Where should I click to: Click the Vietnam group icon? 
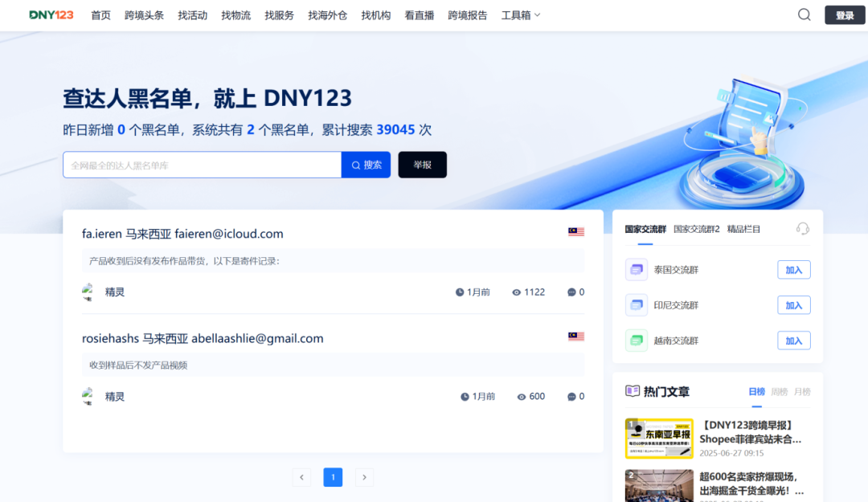click(636, 341)
